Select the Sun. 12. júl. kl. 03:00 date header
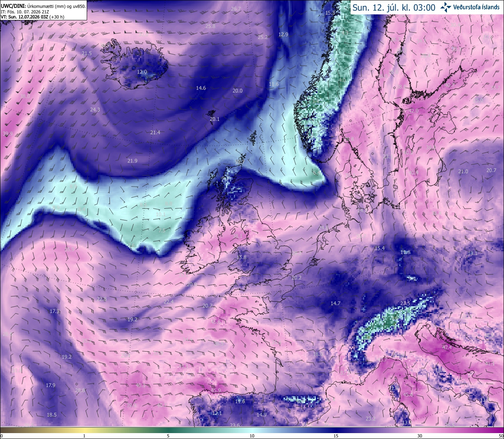Viewport: 504px width, 439px height. pyautogui.click(x=394, y=7)
